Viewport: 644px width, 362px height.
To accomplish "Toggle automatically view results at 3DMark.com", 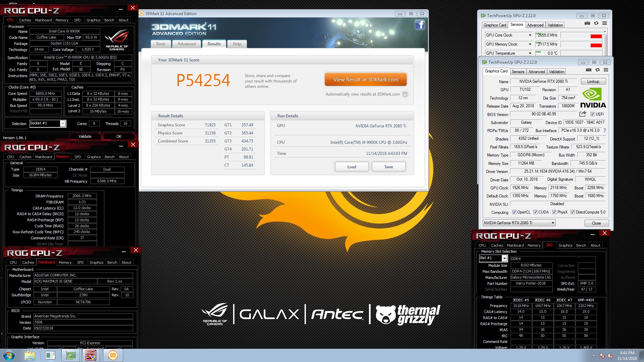I will pyautogui.click(x=405, y=94).
